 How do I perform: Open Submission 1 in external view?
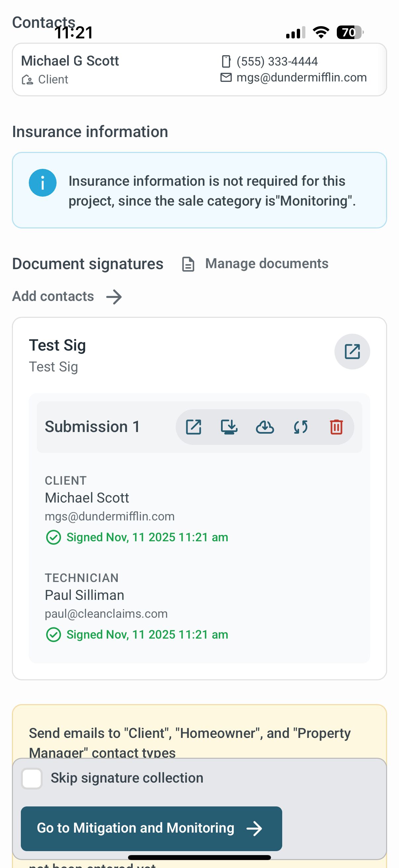pos(194,427)
